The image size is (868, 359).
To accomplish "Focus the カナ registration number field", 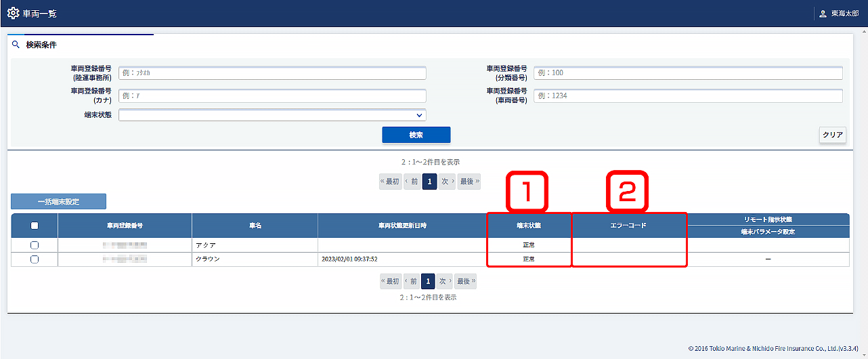I will [272, 96].
